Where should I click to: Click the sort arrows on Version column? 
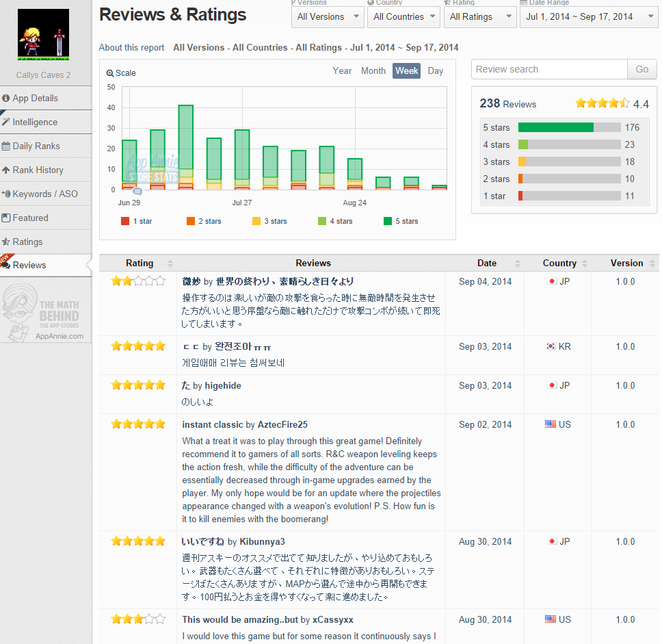point(652,263)
